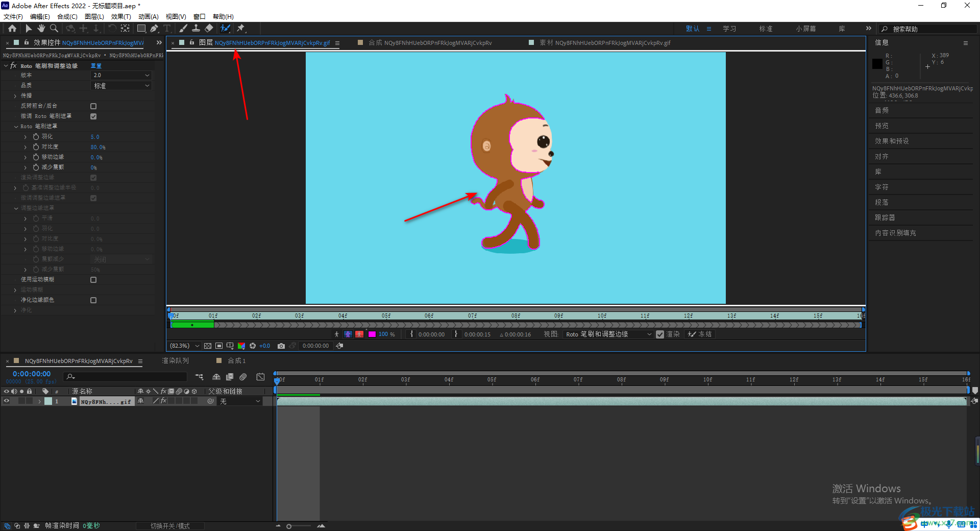Toggle the fx effect switch on Roto effect
The width and height of the screenshot is (980, 531).
click(13, 66)
